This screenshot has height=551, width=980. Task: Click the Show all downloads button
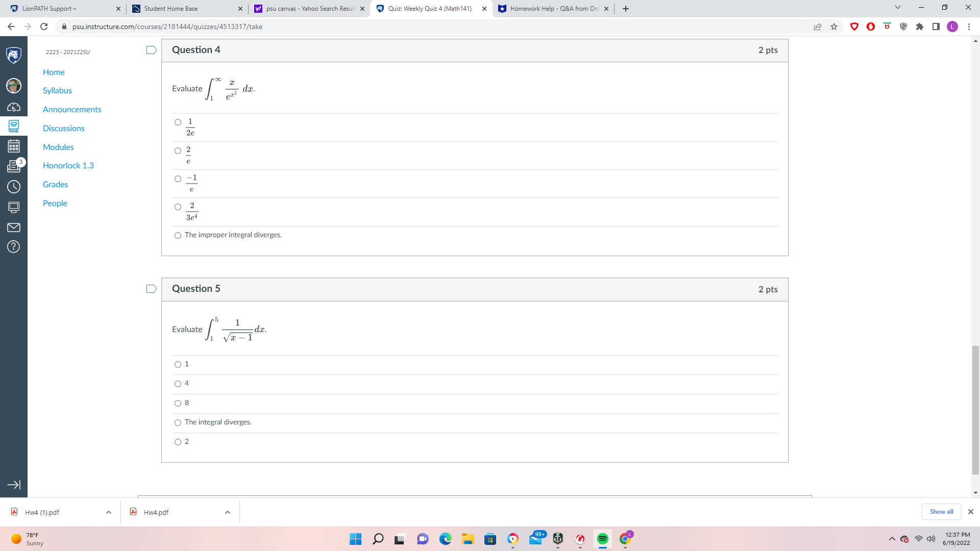(941, 512)
